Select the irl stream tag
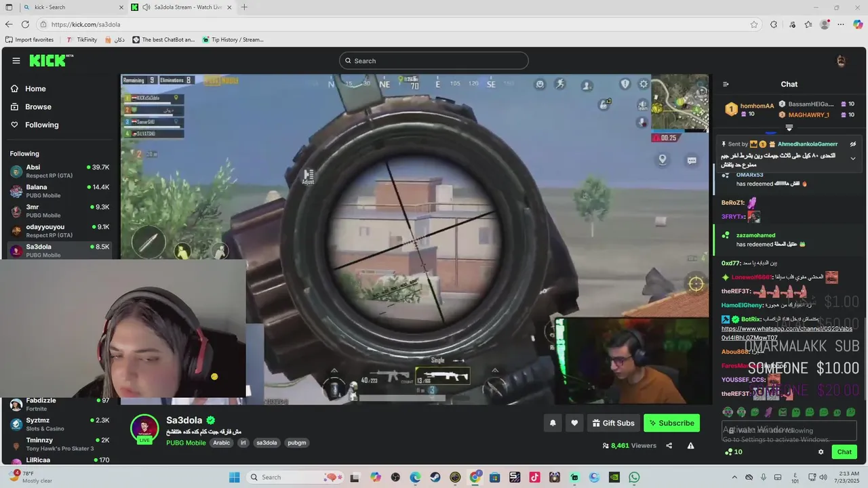 click(243, 443)
